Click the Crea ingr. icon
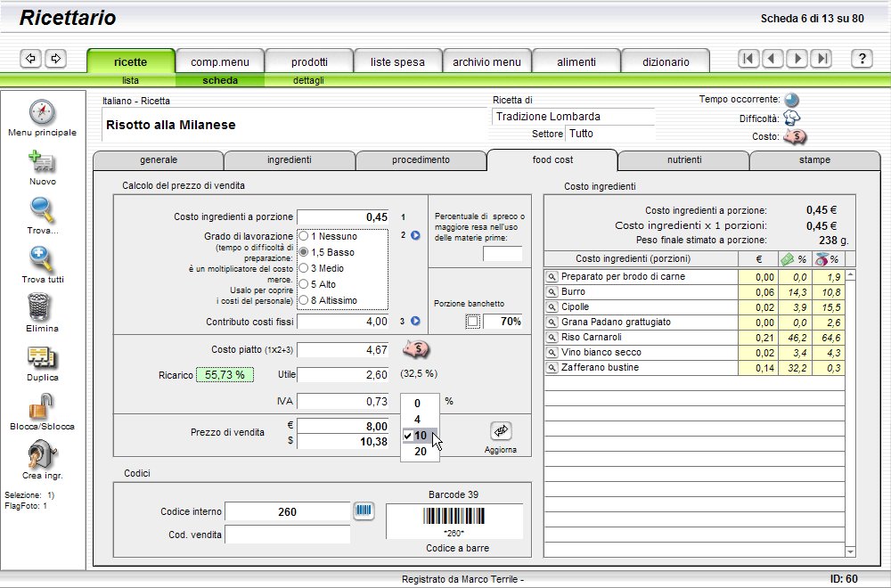 coord(42,455)
